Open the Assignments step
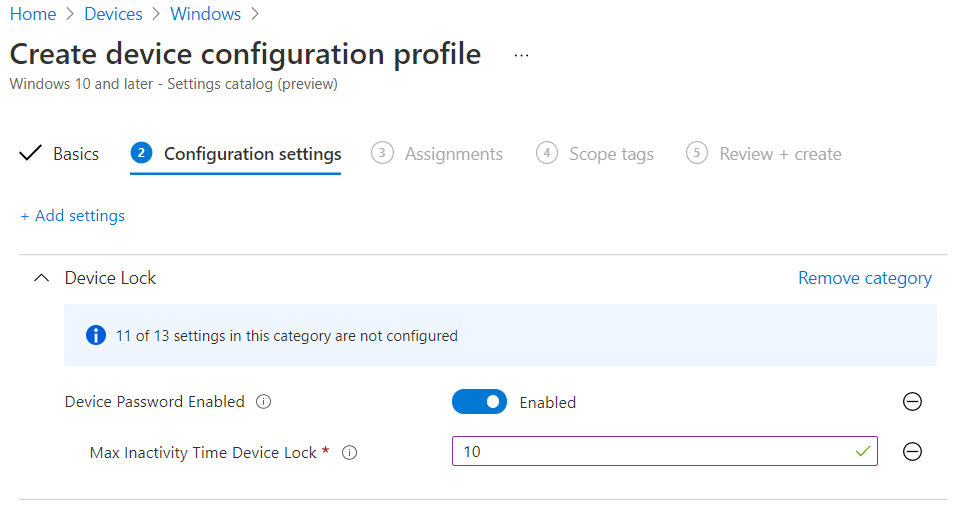972x531 pixels. [437, 154]
